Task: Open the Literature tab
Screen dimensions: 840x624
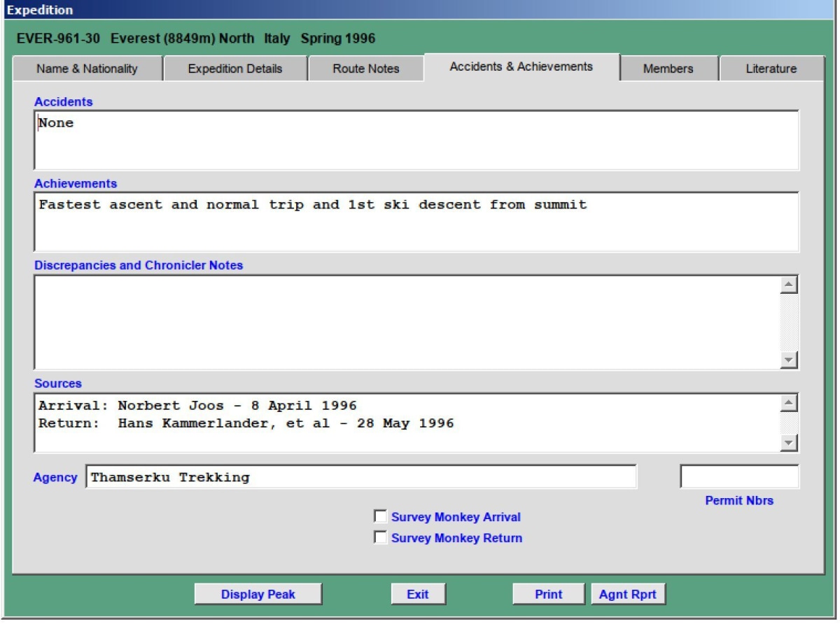Action: 771,69
